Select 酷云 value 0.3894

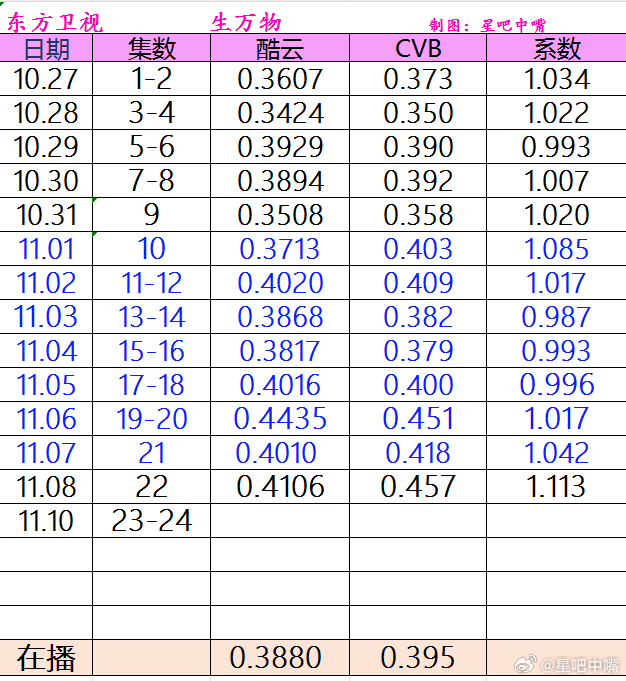[280, 181]
